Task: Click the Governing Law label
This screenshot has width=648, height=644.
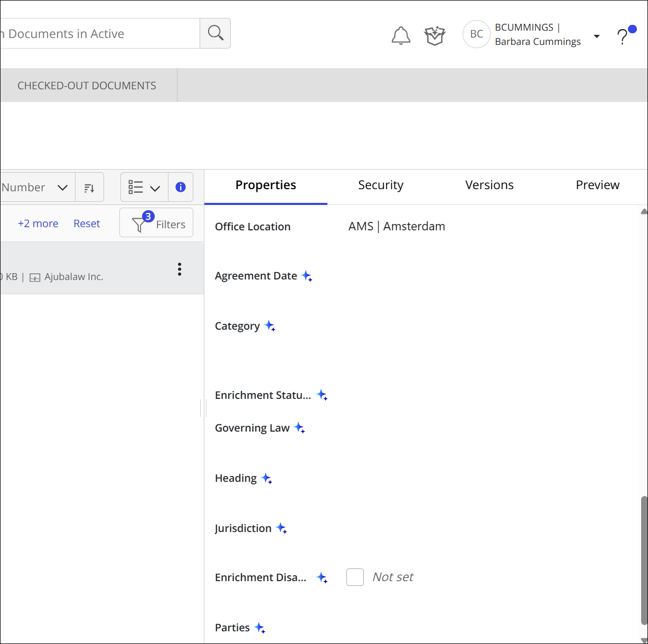Action: click(x=252, y=428)
